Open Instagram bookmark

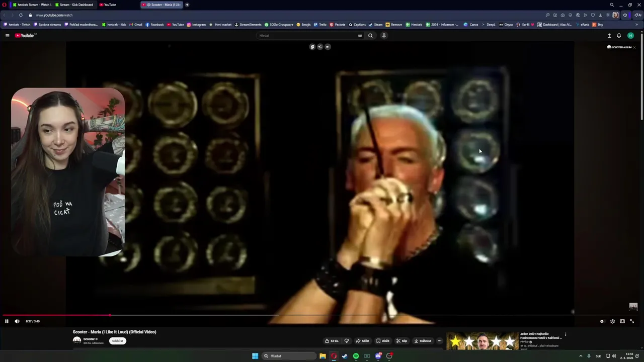click(x=196, y=25)
